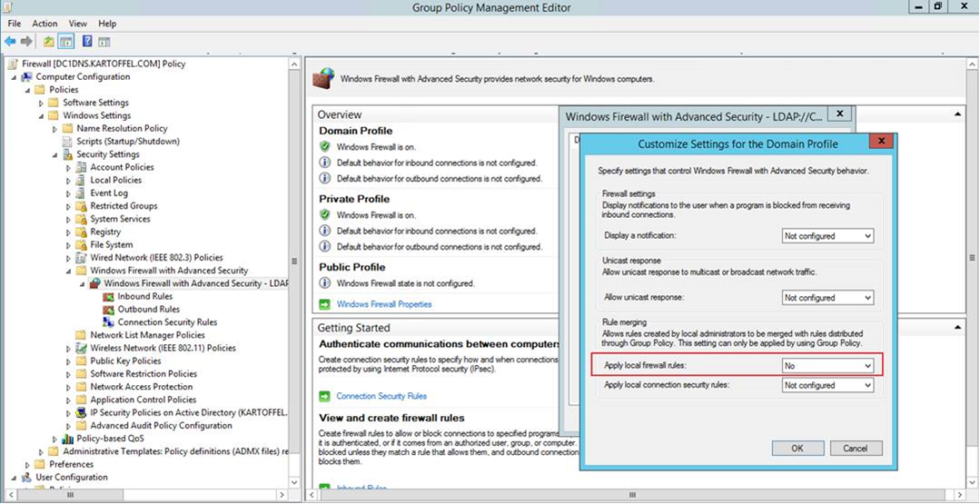The width and height of the screenshot is (980, 504).
Task: Close the Windows Firewall with Advanced Security dialog
Action: pyautogui.click(x=840, y=114)
